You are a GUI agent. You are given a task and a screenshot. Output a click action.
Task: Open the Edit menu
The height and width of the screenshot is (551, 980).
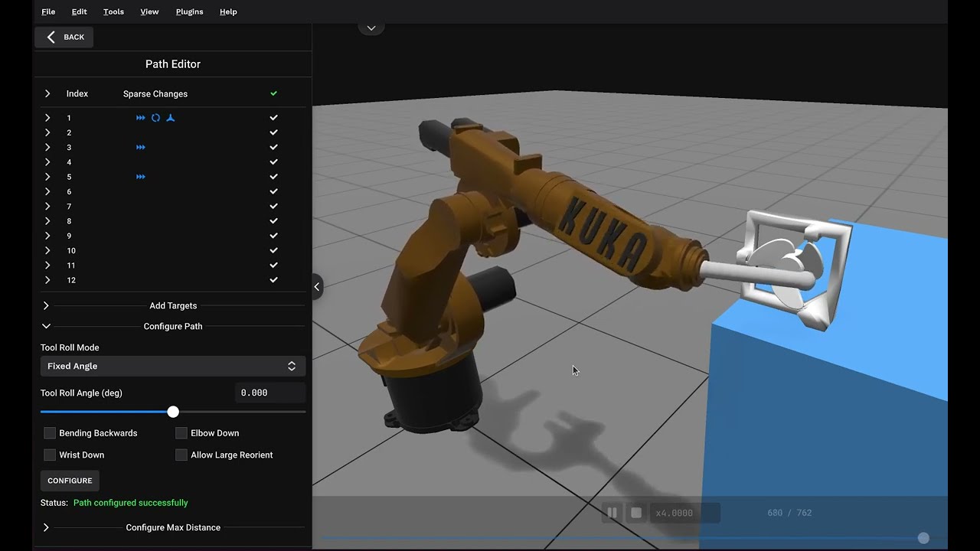pos(79,11)
